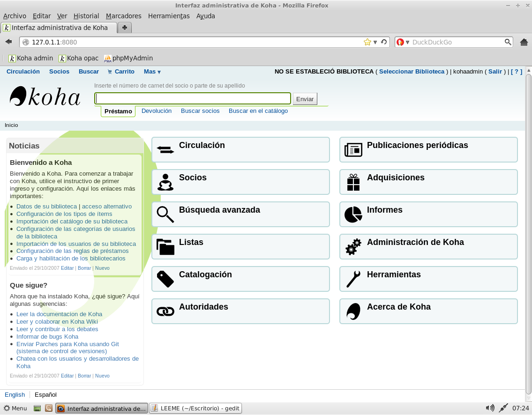The width and height of the screenshot is (532, 415).
Task: Click the Koha logo in header
Action: [x=45, y=96]
